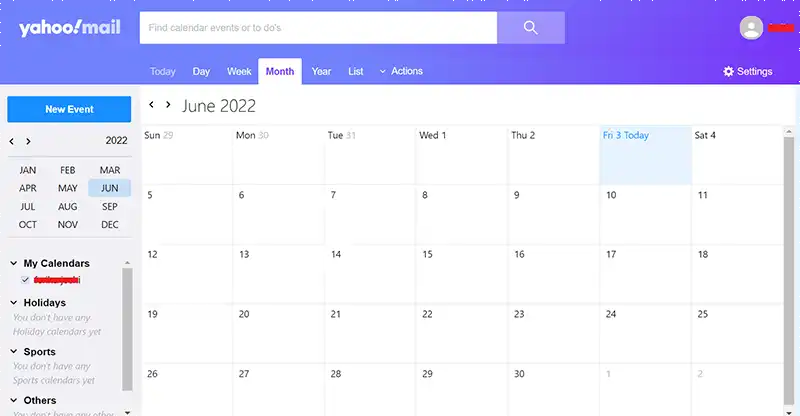Select the Mon 30 day cell

coord(279,155)
